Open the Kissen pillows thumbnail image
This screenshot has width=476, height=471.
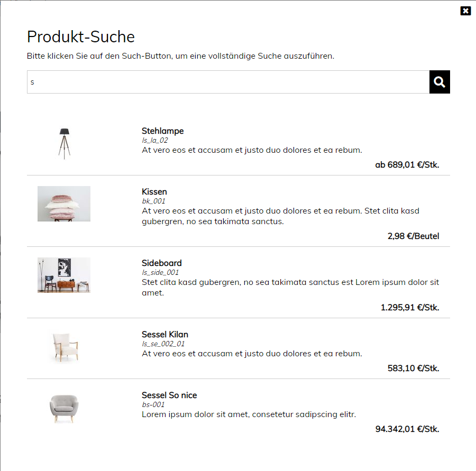coord(64,204)
